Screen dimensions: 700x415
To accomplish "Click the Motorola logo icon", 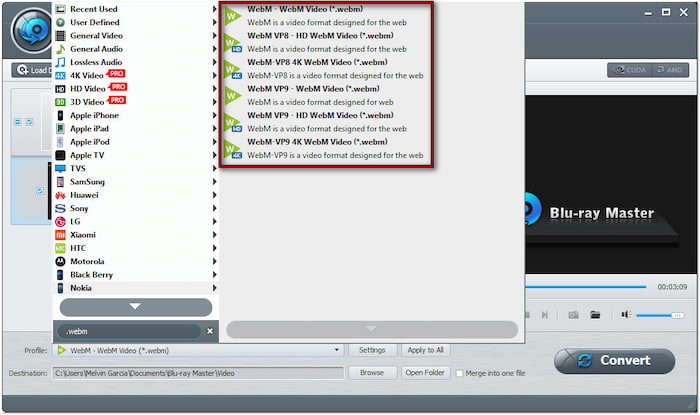I will [60, 261].
